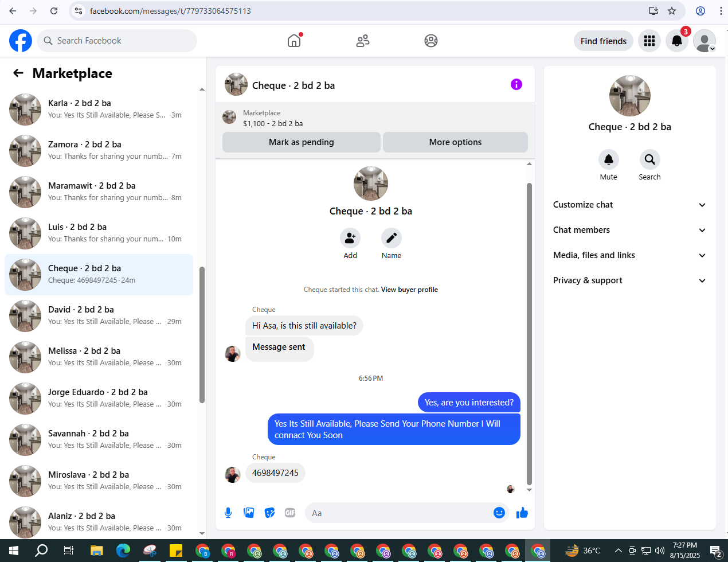Viewport: 728px width, 562px height.
Task: Open Windows Start menu
Action: click(x=14, y=551)
